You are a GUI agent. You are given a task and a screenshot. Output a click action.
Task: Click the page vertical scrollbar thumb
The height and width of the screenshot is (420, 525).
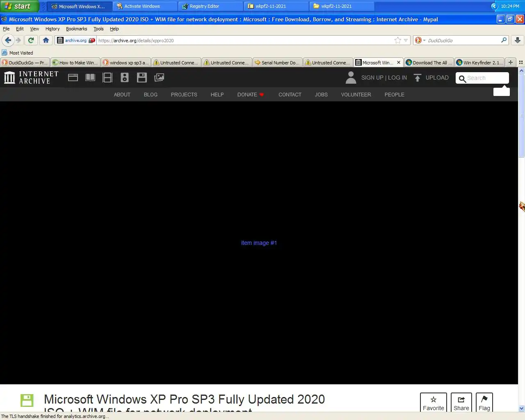tap(522, 115)
